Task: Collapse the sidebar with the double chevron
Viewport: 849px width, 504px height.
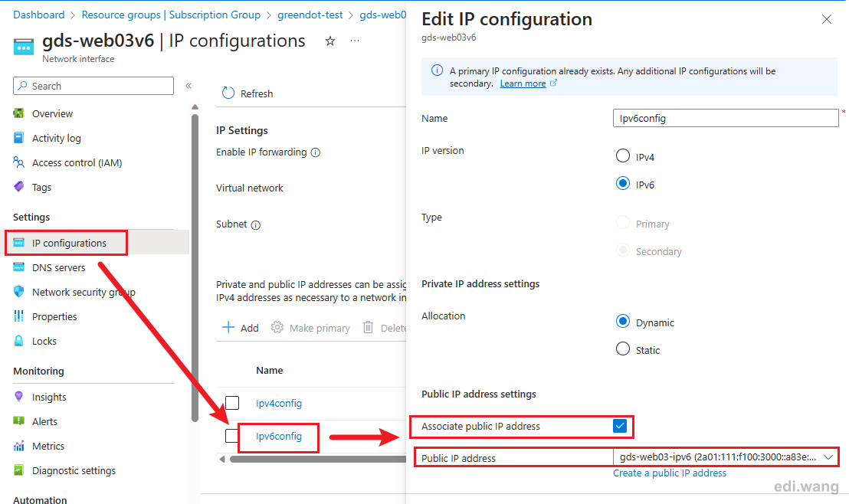Action: click(x=188, y=86)
